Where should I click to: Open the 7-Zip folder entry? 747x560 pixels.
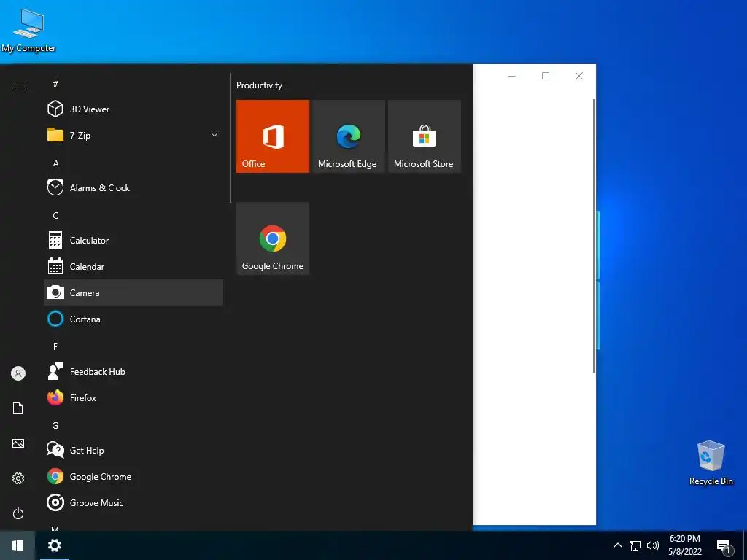pos(133,135)
